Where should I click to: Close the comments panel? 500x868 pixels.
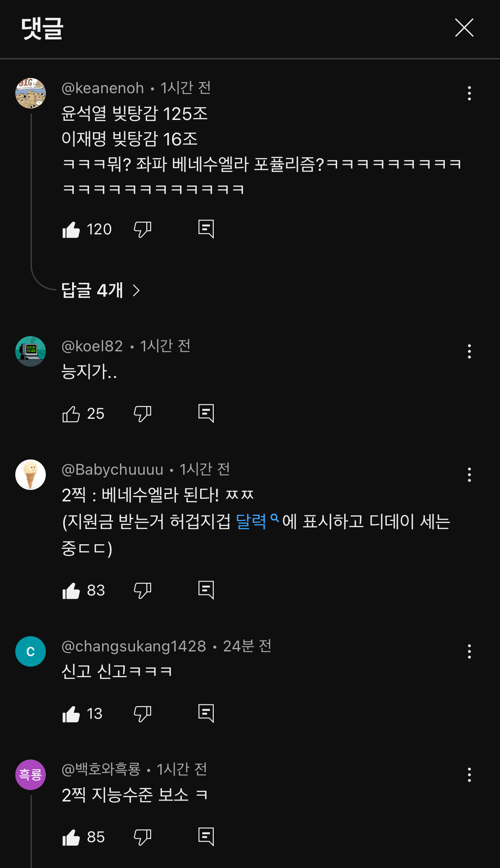point(464,28)
